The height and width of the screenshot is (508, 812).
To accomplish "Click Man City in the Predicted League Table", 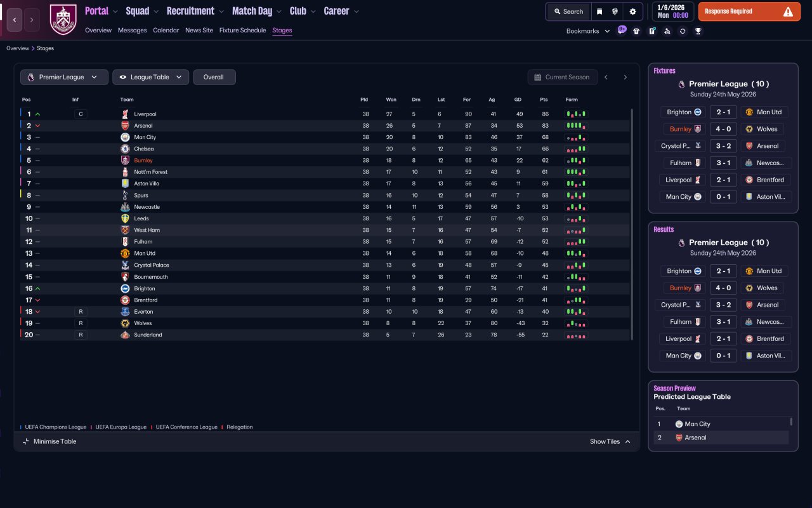I will [697, 424].
